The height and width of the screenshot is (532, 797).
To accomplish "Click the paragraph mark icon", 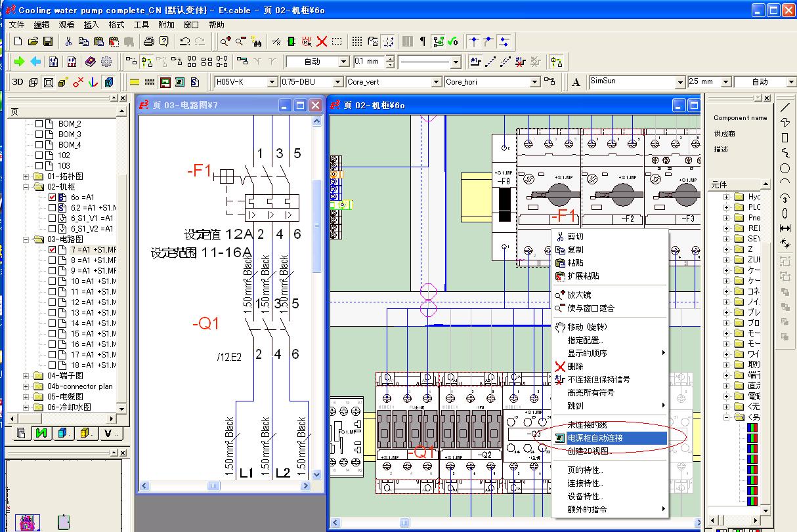I will [423, 41].
